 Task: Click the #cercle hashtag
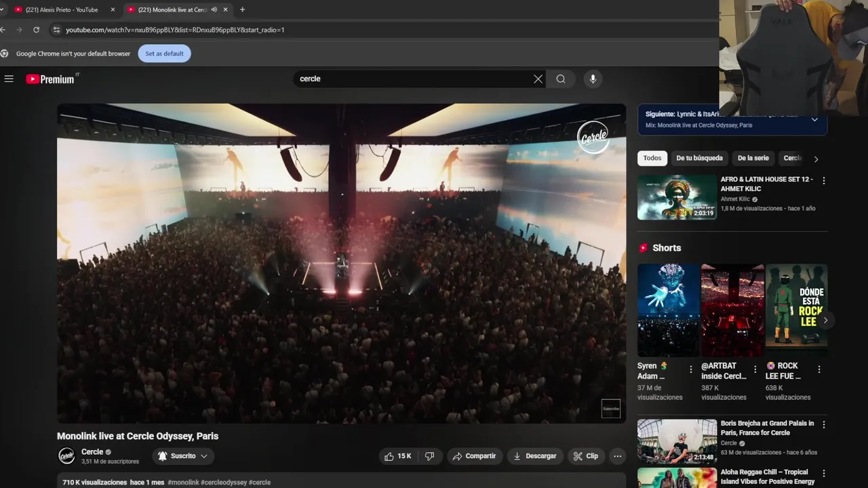coord(260,483)
